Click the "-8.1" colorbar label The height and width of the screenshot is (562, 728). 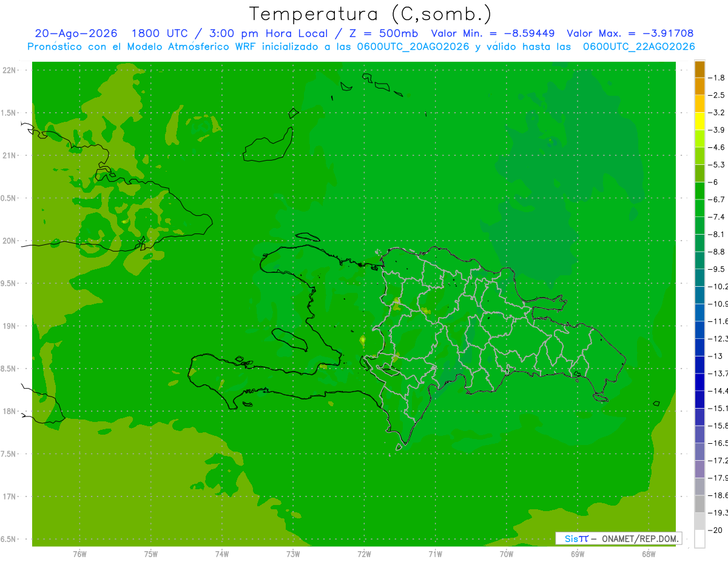(x=716, y=234)
